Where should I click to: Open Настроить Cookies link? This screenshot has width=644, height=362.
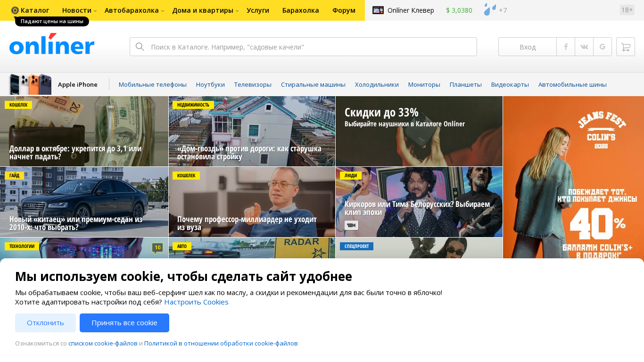[x=196, y=302]
